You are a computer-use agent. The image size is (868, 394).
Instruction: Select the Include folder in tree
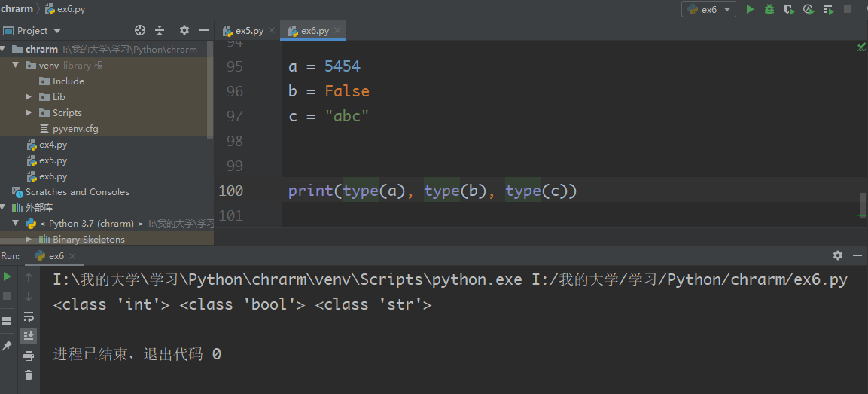68,81
